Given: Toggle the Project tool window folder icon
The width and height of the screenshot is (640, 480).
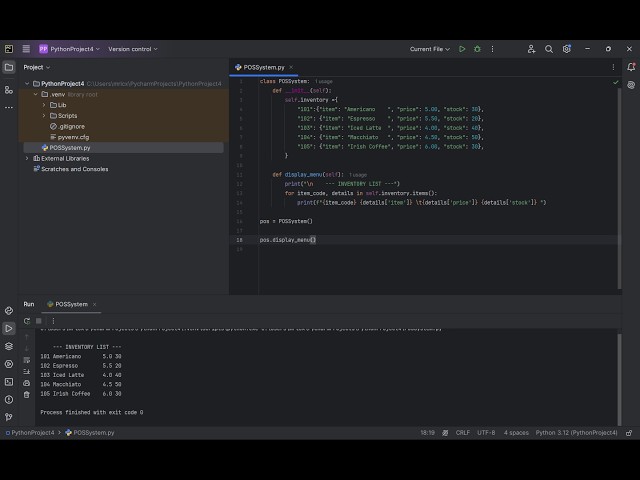Looking at the screenshot, I should click(x=9, y=67).
